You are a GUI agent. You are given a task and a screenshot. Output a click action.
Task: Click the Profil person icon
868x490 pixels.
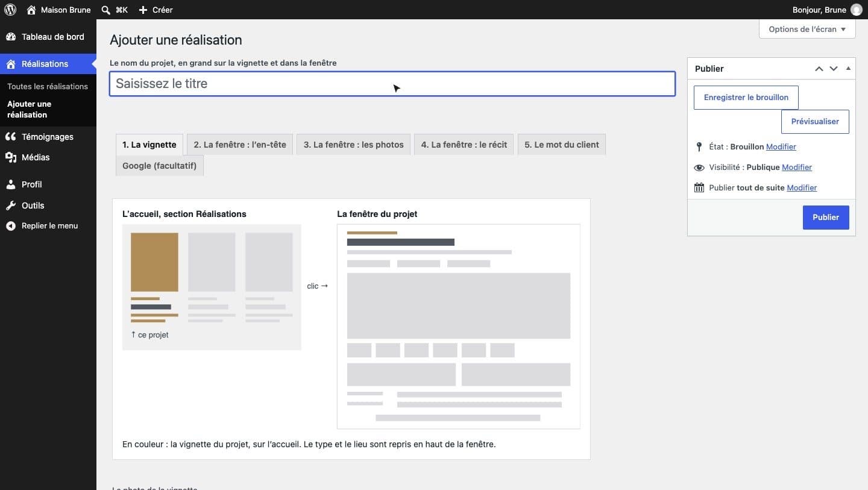pos(11,184)
